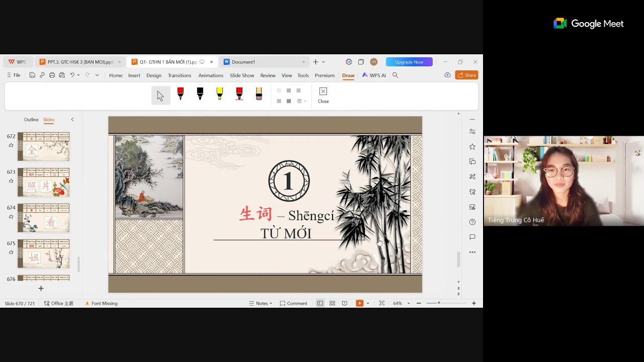The width and height of the screenshot is (644, 362).
Task: Select the arrow pointer tool in Draw ribbon
Action: pos(160,96)
